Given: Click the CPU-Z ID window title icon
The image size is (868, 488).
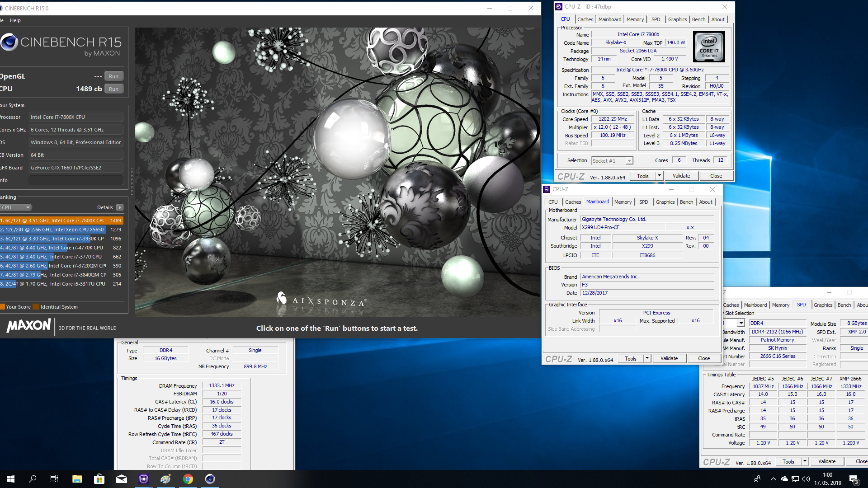Looking at the screenshot, I should pyautogui.click(x=559, y=7).
